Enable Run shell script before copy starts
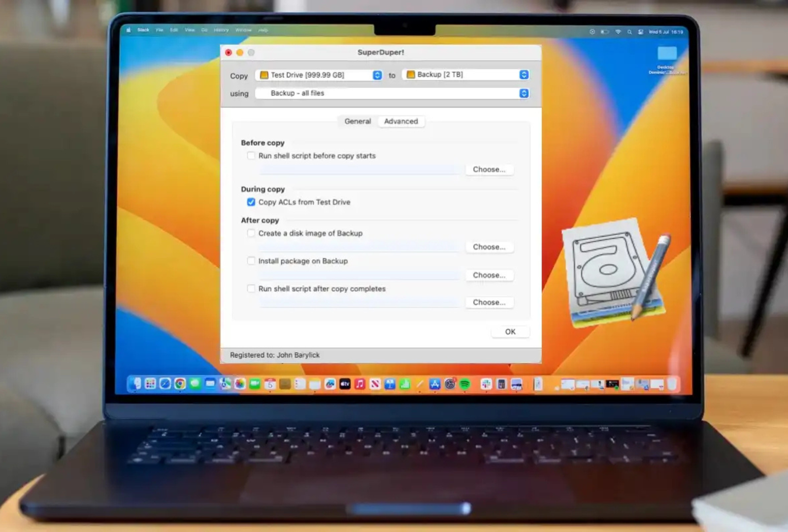Viewport: 788px width, 532px height. tap(251, 156)
